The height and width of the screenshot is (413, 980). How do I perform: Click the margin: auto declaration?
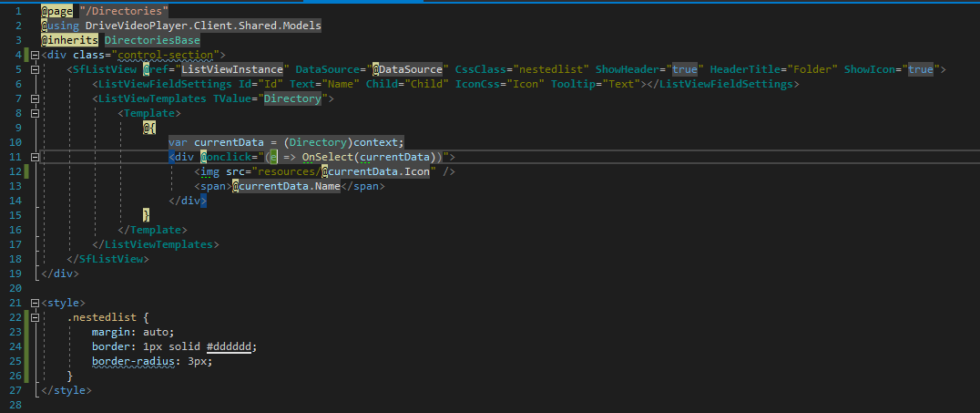click(133, 332)
